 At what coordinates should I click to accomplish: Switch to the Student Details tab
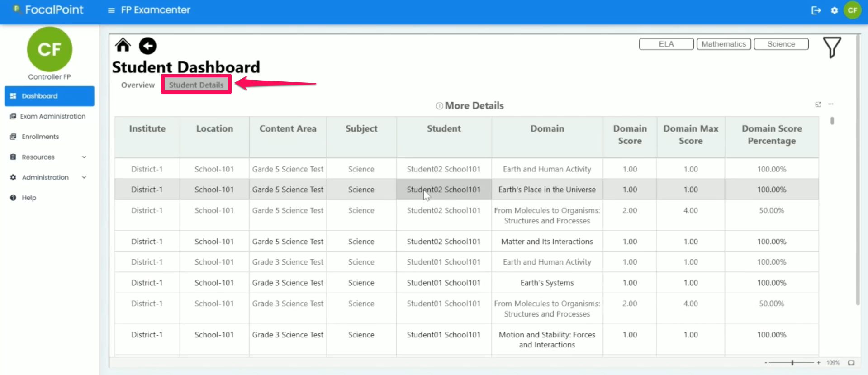pos(196,85)
